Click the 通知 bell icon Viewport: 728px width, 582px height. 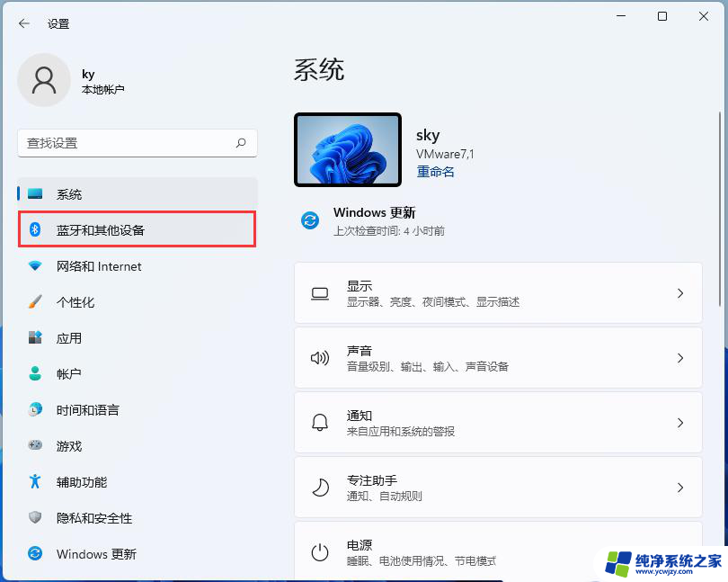point(320,423)
